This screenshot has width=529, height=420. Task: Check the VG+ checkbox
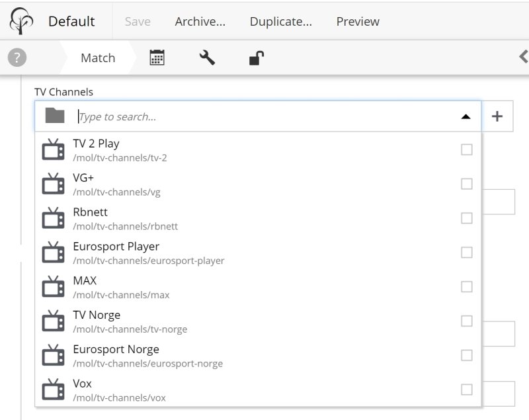tap(467, 184)
